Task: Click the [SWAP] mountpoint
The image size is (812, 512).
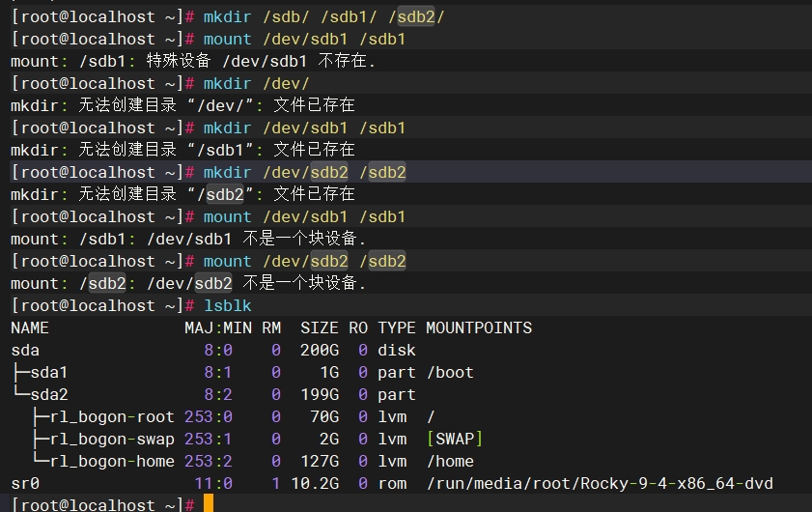Action: click(454, 440)
